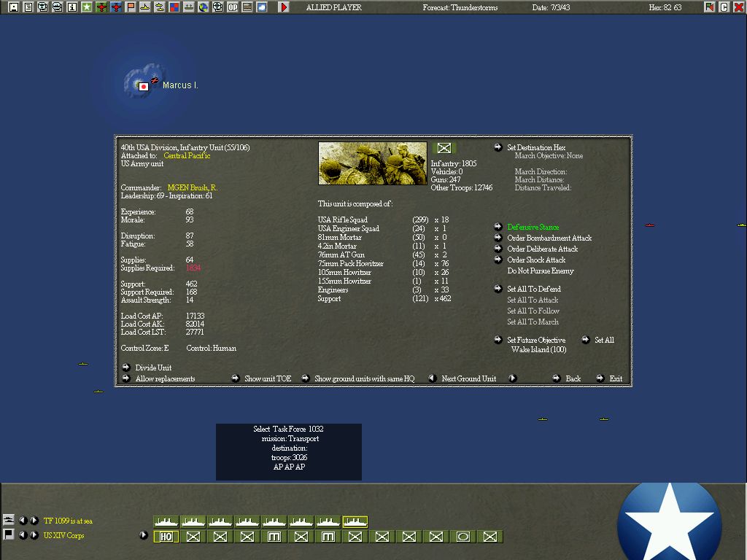Open Set Destination Hex
747x560 pixels.
pyautogui.click(x=536, y=147)
